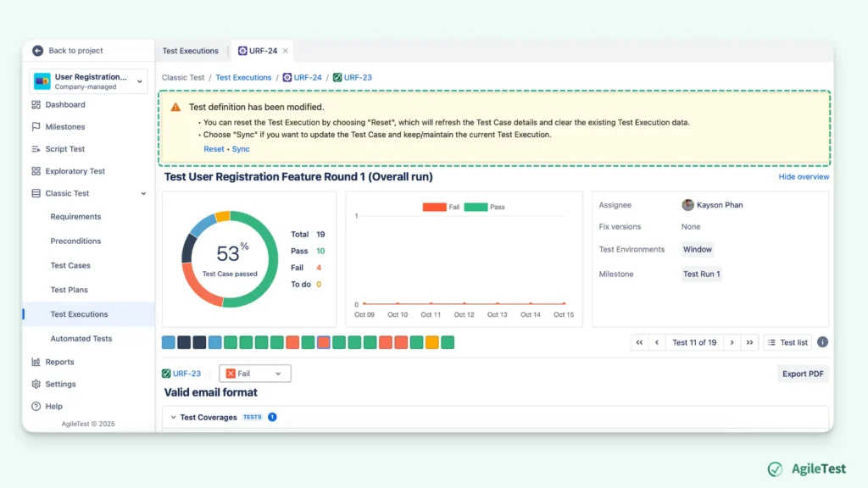Screen dimensions: 868x488
Task: Click Hide overview link
Action: [x=804, y=177]
